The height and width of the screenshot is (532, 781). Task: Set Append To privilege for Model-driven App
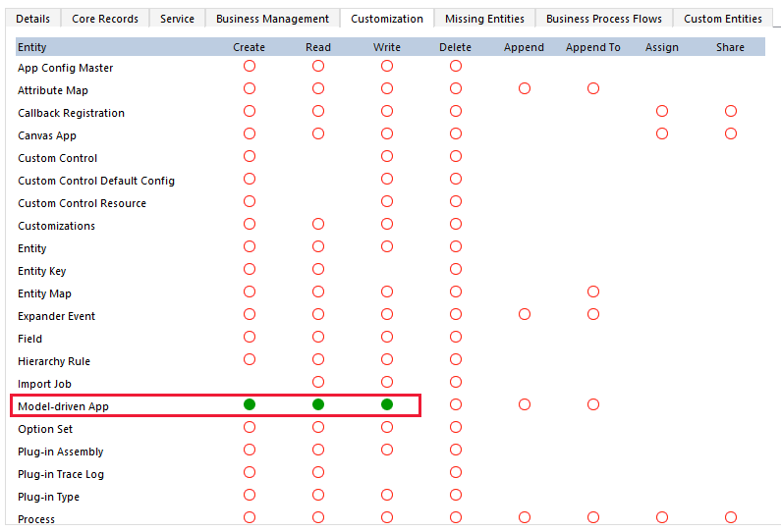(x=593, y=404)
